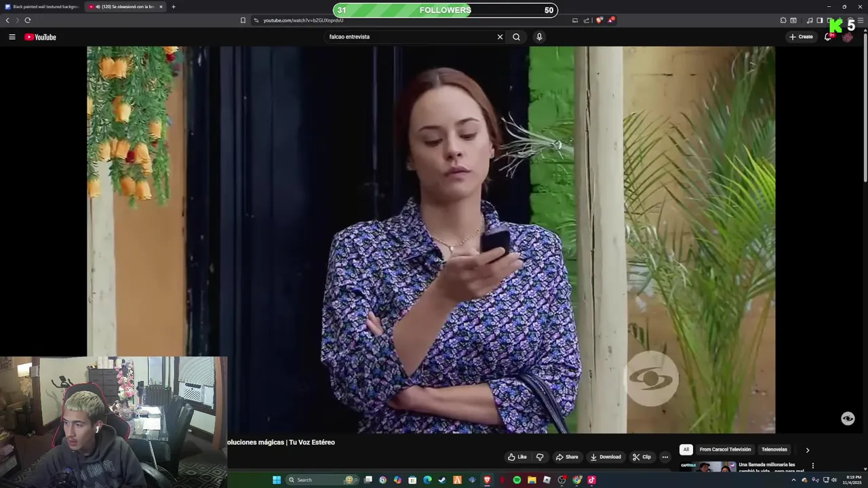Select From Caracol Televisión chip
Image resolution: width=868 pixels, height=488 pixels.
pyautogui.click(x=725, y=449)
